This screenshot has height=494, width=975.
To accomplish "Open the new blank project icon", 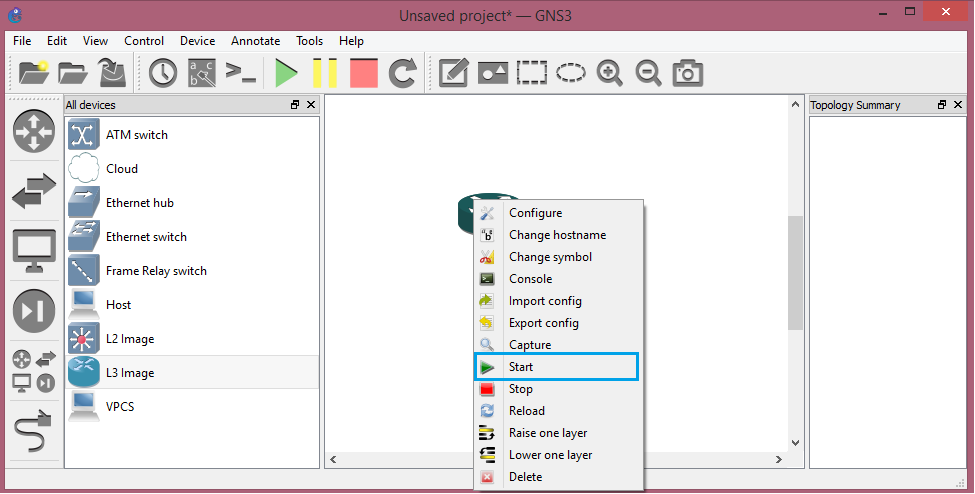I will click(x=34, y=73).
